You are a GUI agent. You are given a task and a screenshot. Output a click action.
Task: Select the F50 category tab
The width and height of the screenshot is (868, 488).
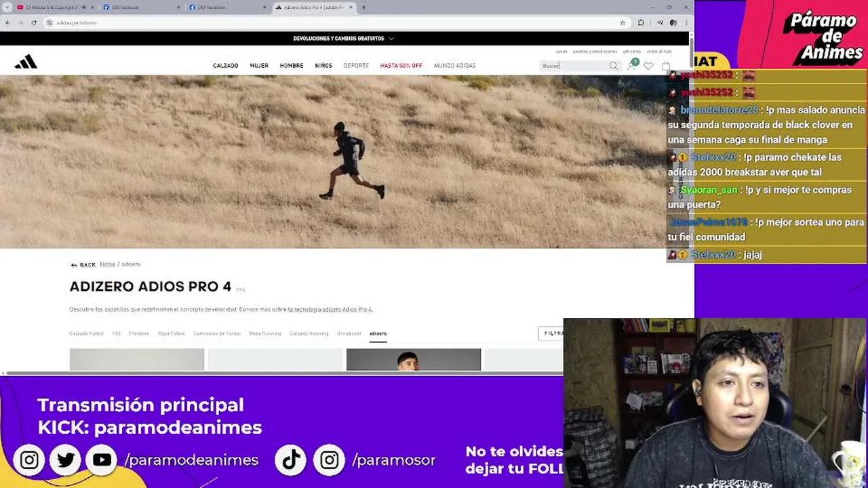[116, 333]
